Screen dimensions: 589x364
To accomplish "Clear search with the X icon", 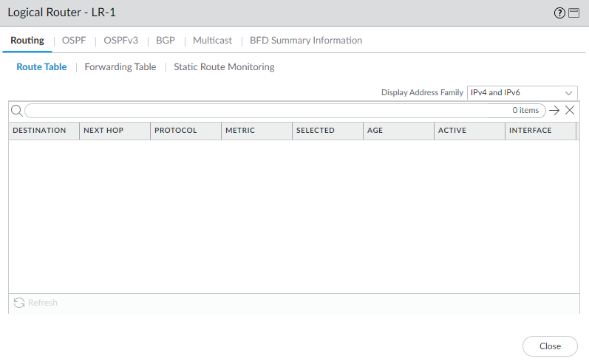I will click(x=570, y=111).
